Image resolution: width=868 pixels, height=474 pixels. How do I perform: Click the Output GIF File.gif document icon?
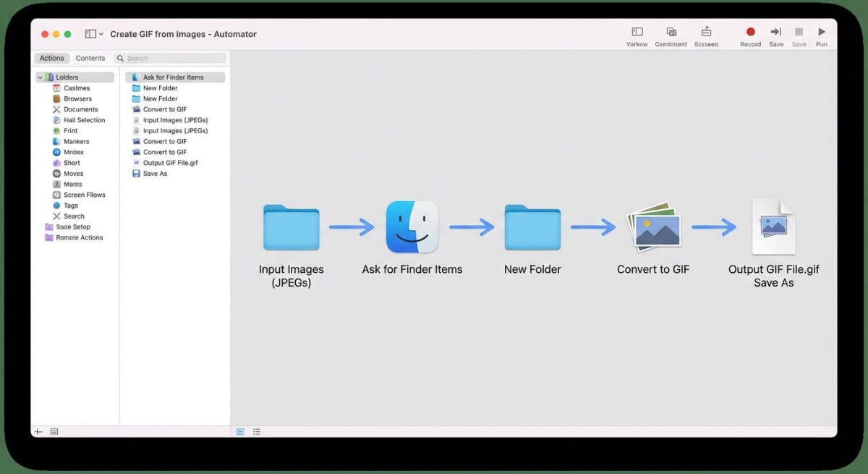(x=774, y=224)
